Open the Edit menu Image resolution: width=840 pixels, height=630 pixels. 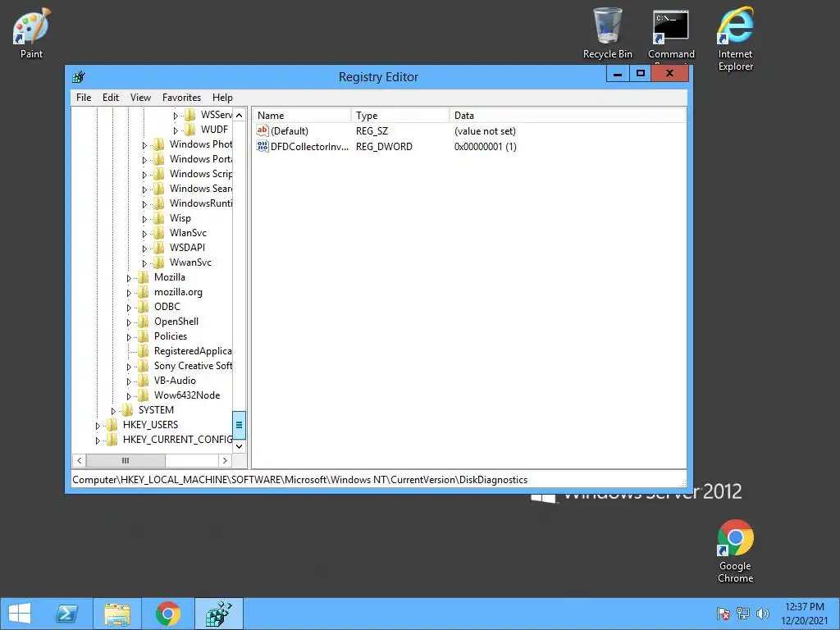[111, 98]
